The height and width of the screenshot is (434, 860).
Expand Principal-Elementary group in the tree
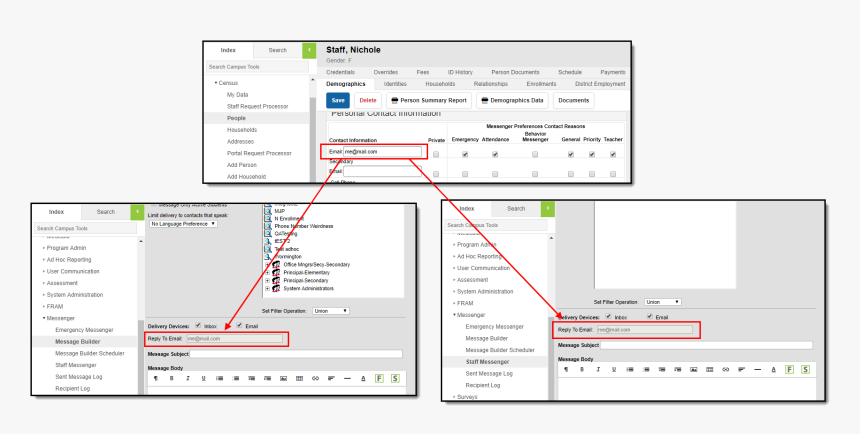click(267, 273)
